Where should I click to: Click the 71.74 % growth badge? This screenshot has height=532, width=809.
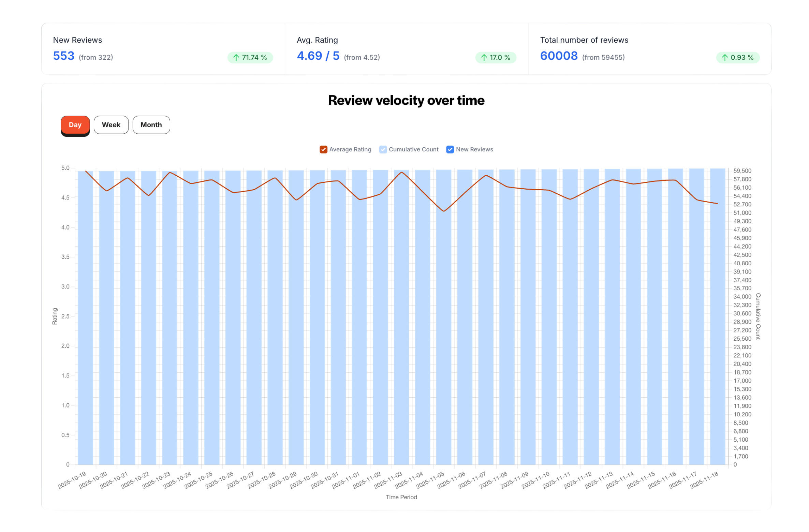[x=250, y=58]
